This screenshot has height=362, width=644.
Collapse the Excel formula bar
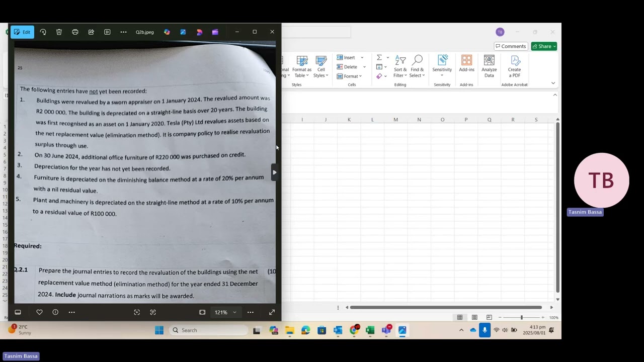(555, 95)
